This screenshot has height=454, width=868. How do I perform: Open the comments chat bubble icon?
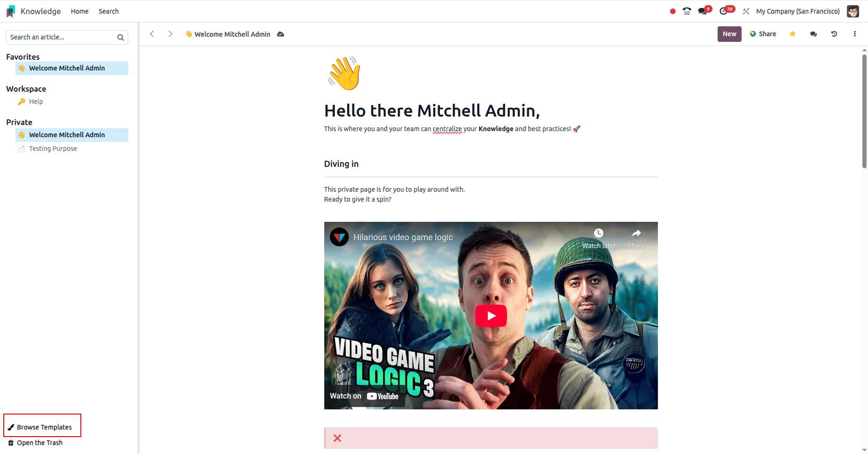coord(813,34)
